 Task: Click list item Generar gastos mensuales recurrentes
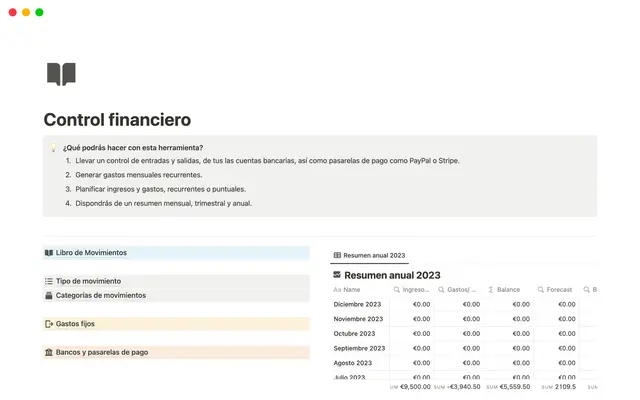tap(138, 175)
